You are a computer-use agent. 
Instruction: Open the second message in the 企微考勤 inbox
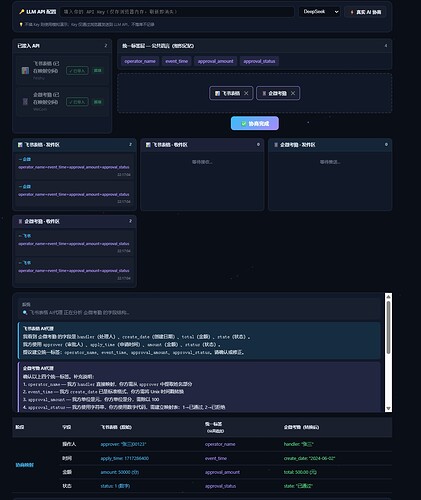pos(74,270)
